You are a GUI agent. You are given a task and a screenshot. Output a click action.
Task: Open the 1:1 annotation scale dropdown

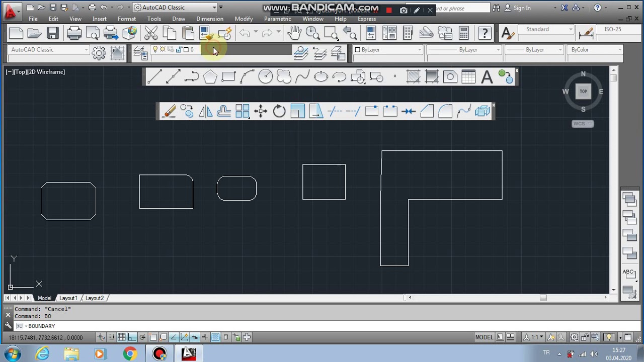(x=535, y=337)
